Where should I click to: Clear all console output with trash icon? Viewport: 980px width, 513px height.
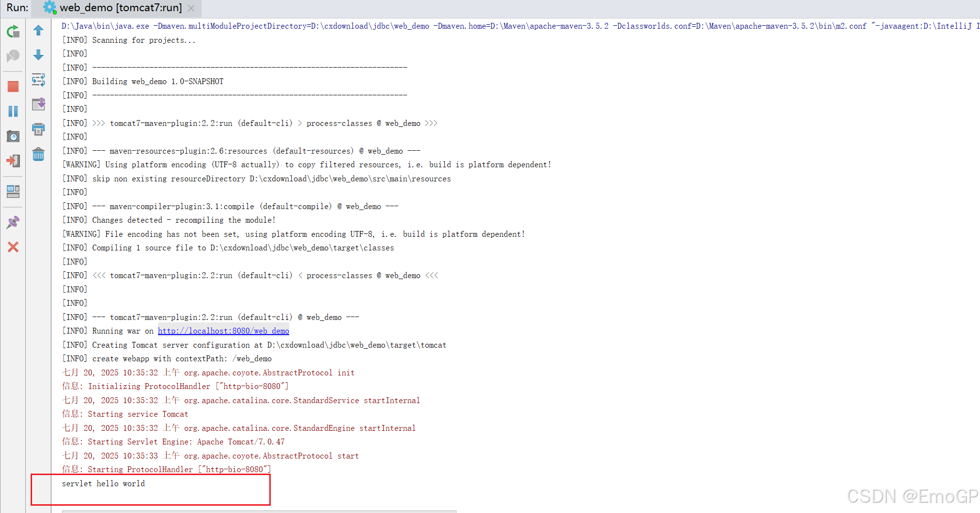click(x=38, y=155)
